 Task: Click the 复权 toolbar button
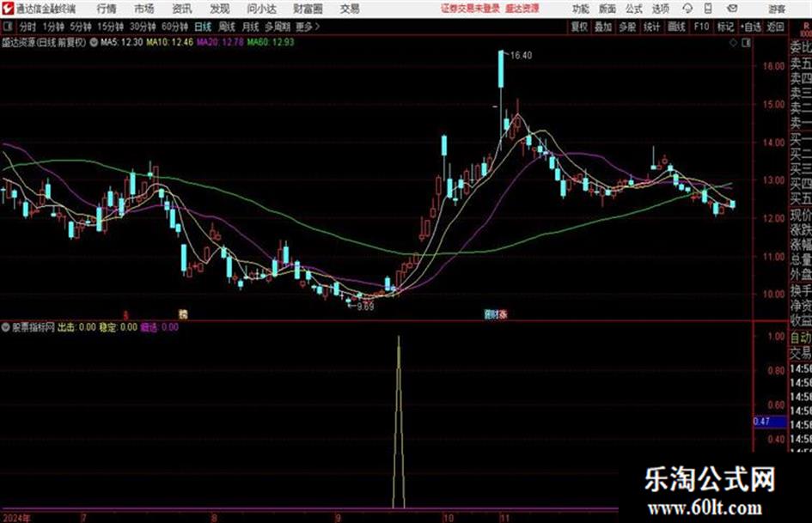(x=579, y=27)
